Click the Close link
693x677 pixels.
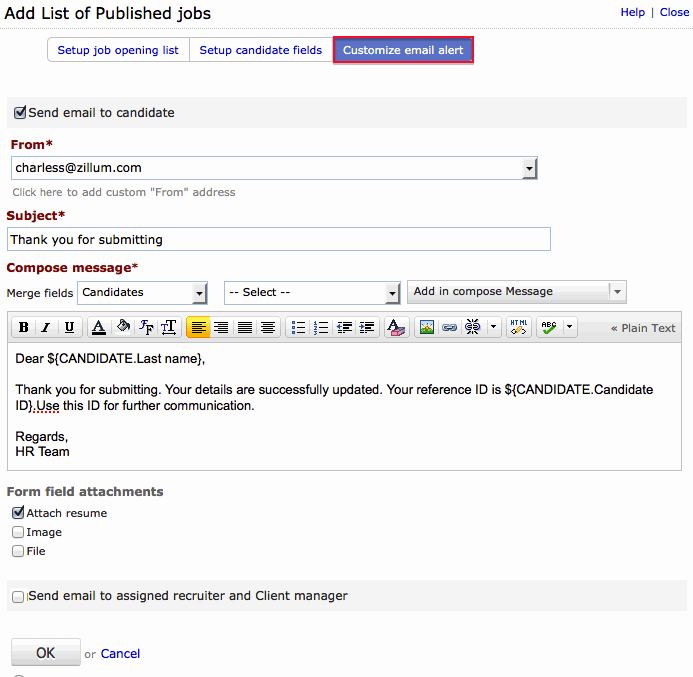(x=674, y=12)
